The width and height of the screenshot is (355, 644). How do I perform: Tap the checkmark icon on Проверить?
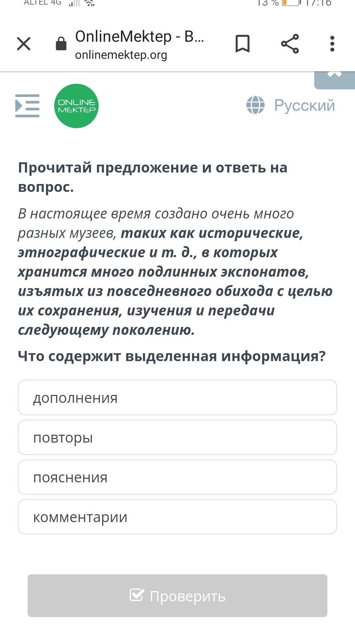pyautogui.click(x=137, y=595)
